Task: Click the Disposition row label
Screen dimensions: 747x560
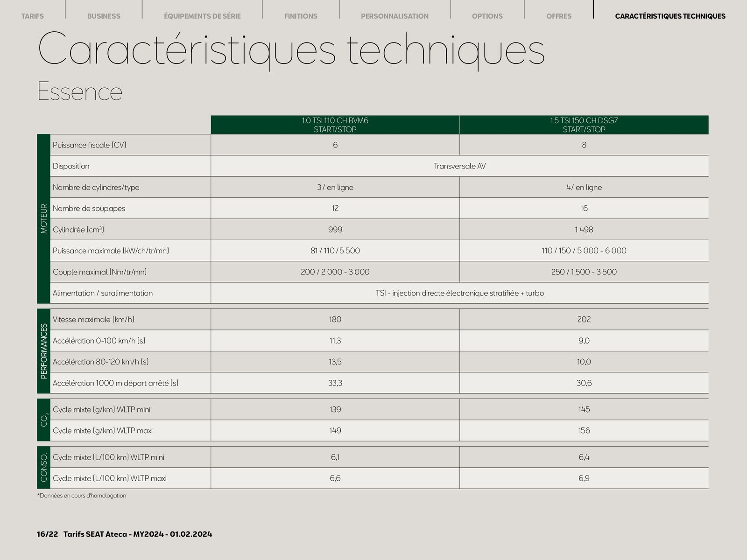Action: (x=71, y=166)
